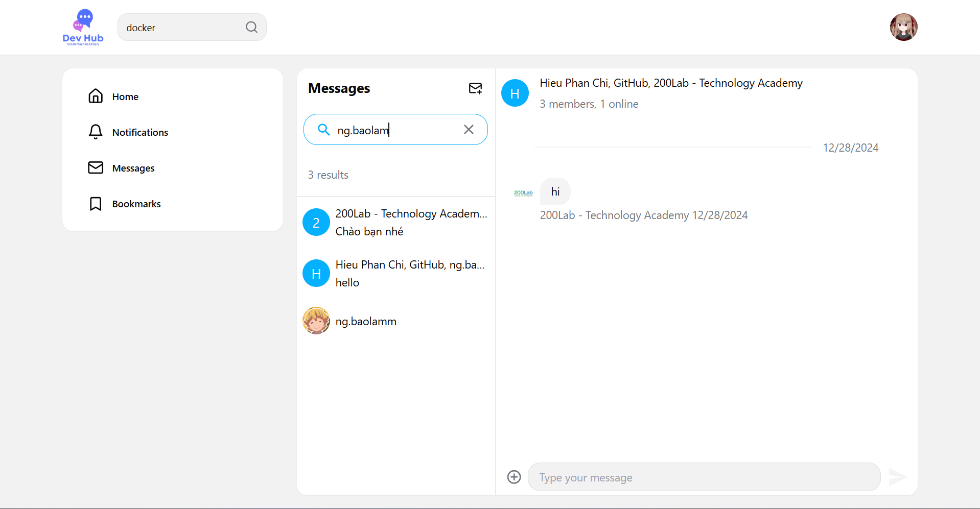Click the send arrow icon

click(x=897, y=477)
